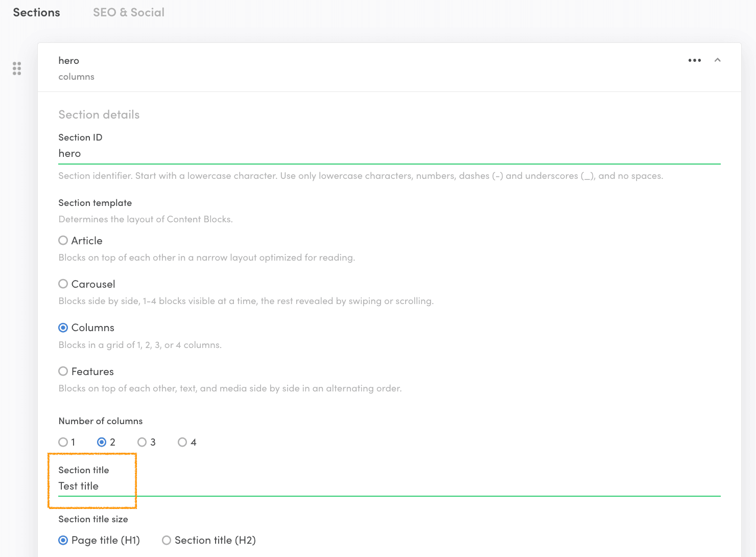Screen dimensions: 756x557
Task: Set number of columns to 2
Action: point(102,443)
